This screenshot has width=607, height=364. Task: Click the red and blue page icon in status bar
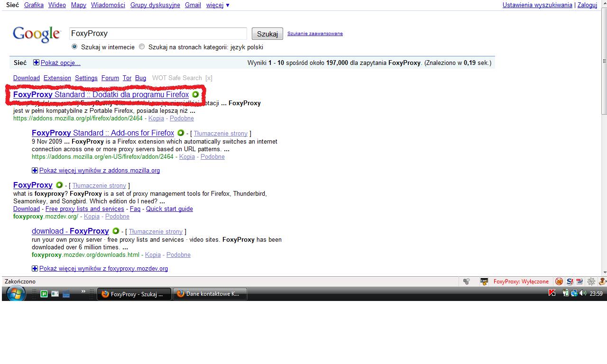580,282
